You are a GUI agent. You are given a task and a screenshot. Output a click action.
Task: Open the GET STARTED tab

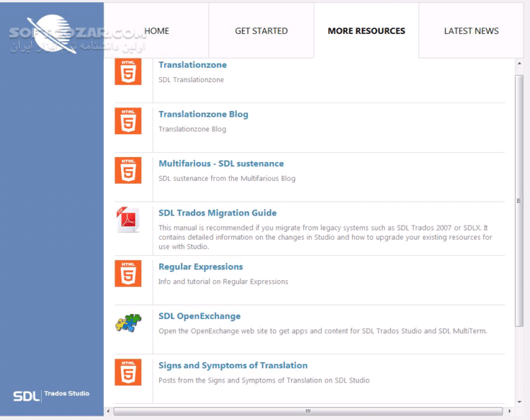pos(261,31)
